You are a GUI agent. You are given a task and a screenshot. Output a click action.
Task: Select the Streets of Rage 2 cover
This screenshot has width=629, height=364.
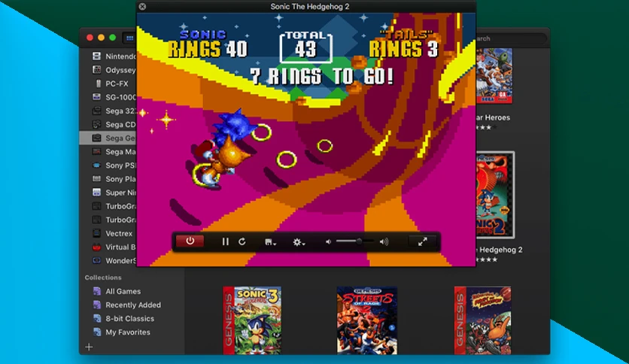(367, 320)
